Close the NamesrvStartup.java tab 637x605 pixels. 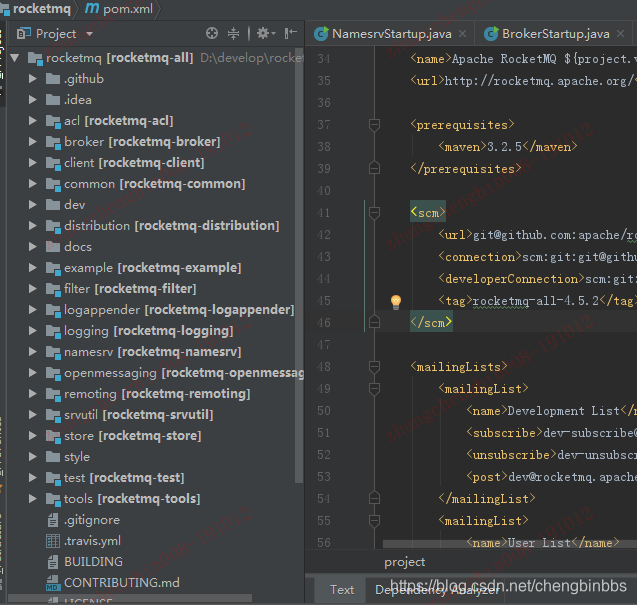tap(462, 34)
